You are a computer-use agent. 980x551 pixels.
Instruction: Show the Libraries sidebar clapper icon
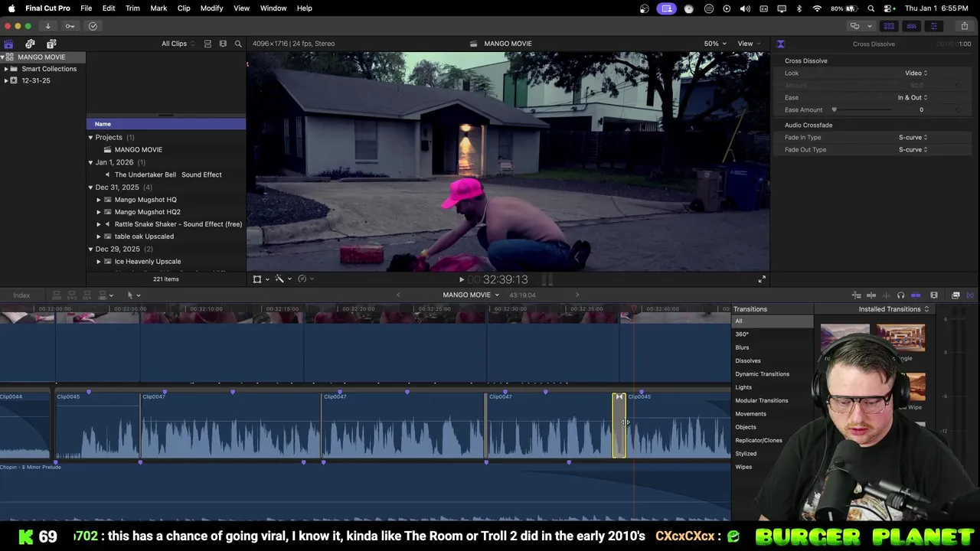(x=8, y=44)
